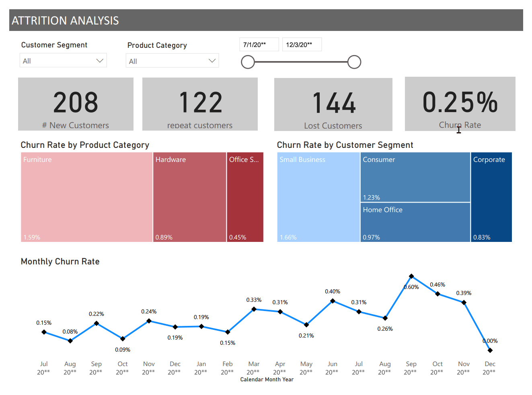Click the Home Office treemap block
Image resolution: width=532 pixels, height=395 pixels.
point(415,222)
